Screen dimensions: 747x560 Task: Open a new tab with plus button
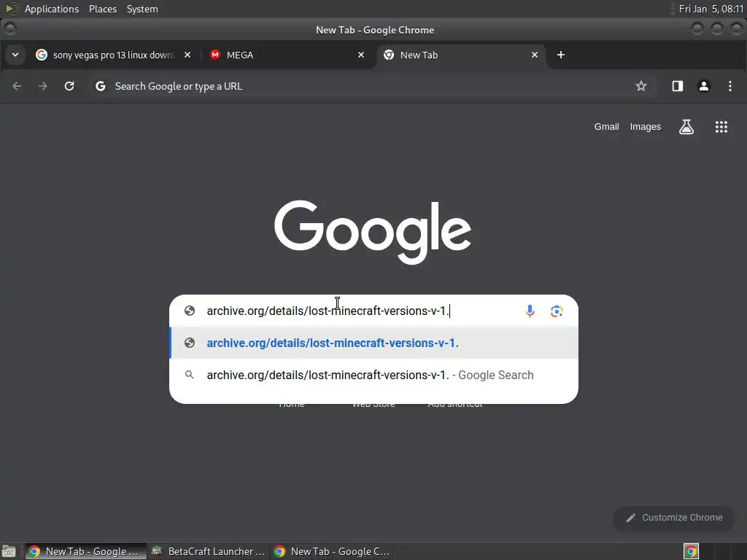[561, 55]
